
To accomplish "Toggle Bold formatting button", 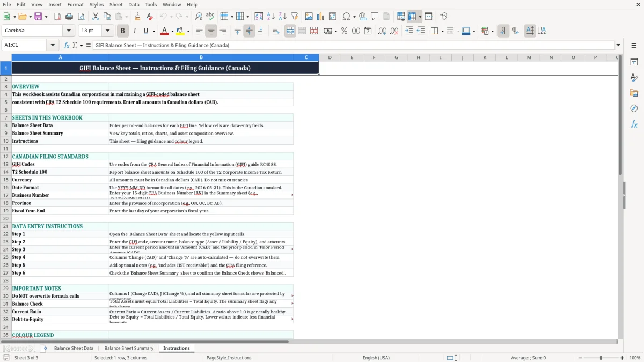I will [122, 31].
